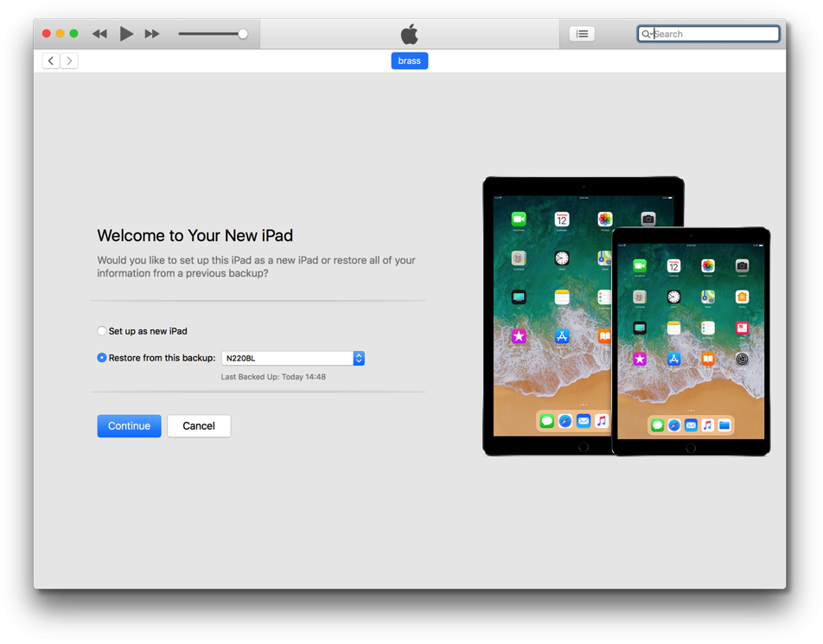Open the N220BL backup dropdown
Viewport: 823px width, 644px height.
(x=293, y=358)
